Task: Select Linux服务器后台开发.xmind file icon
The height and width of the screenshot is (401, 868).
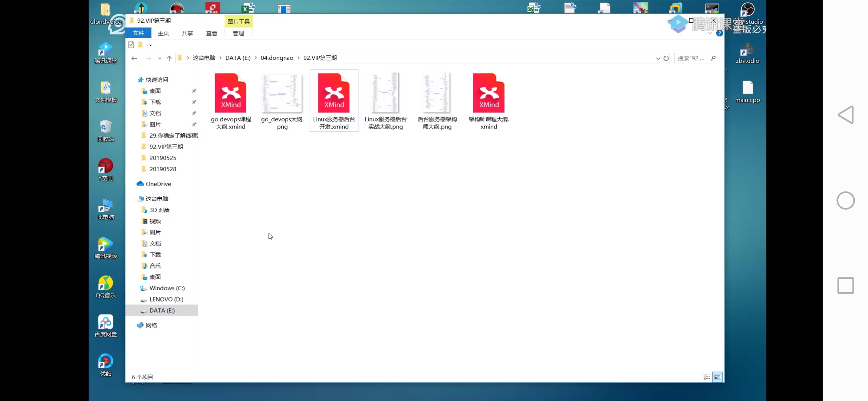Action: [333, 93]
